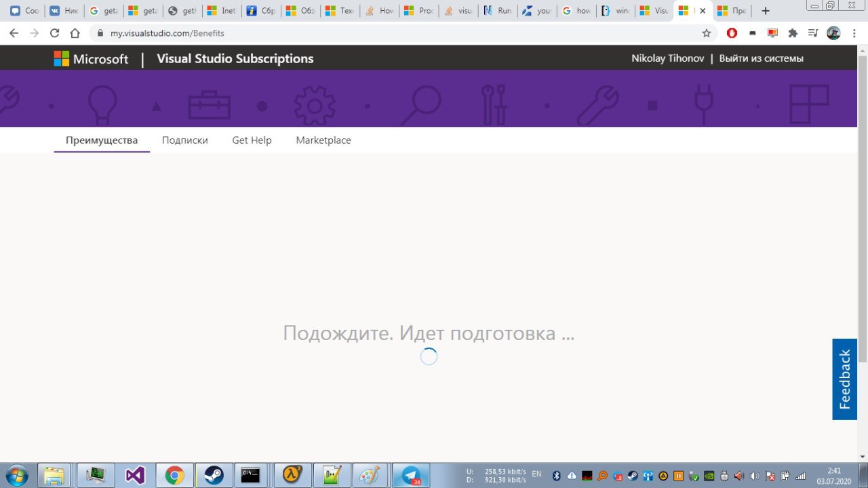Switch to the Подписки tab
Screen dimensions: 868x488
pyautogui.click(x=184, y=140)
